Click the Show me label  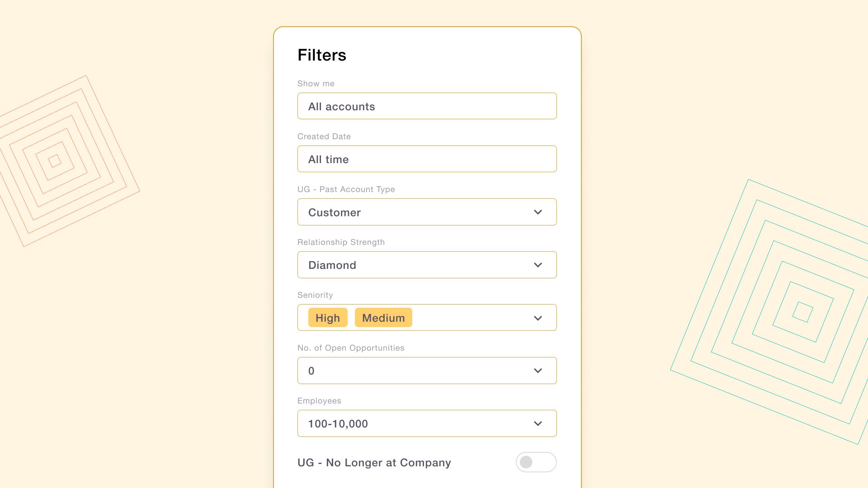316,84
